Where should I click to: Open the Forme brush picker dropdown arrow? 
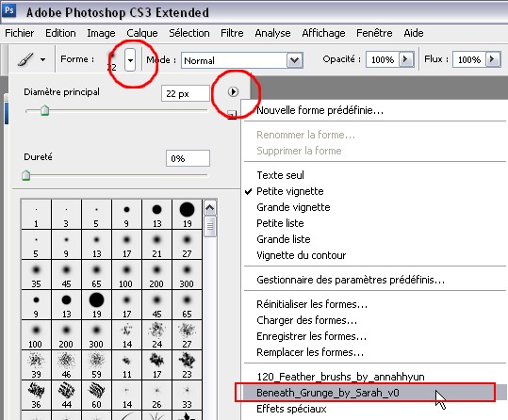130,60
